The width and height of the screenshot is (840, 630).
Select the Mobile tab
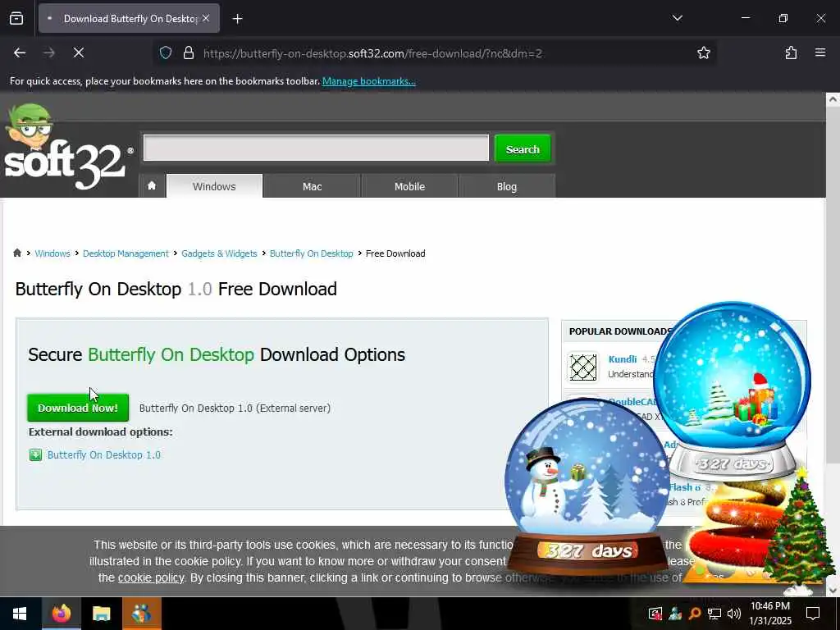point(409,186)
